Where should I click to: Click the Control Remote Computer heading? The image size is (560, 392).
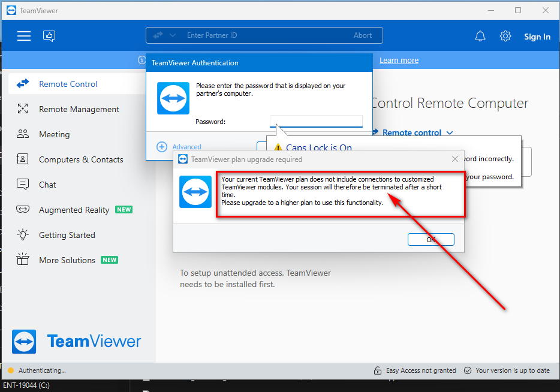[450, 103]
